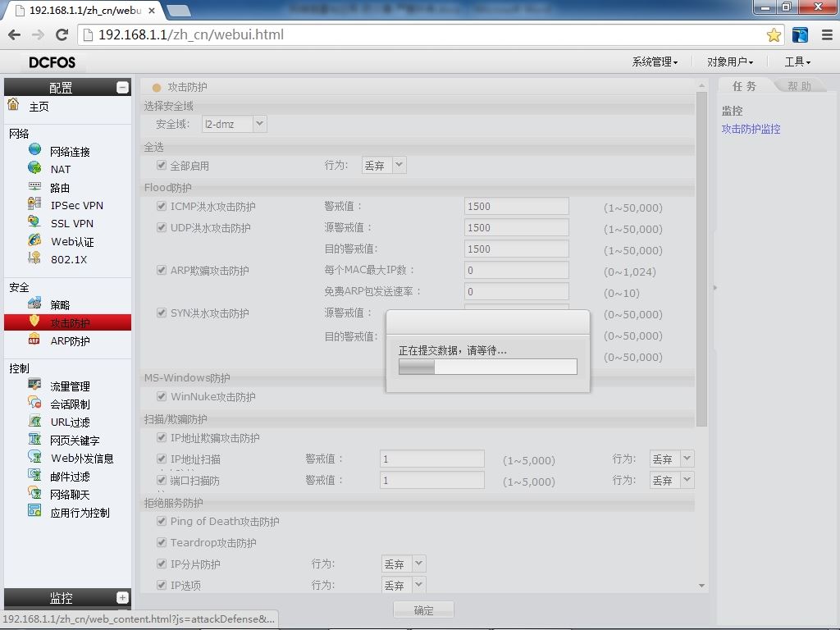Click the 流量管理 icon
The width and height of the screenshot is (840, 630).
(34, 385)
